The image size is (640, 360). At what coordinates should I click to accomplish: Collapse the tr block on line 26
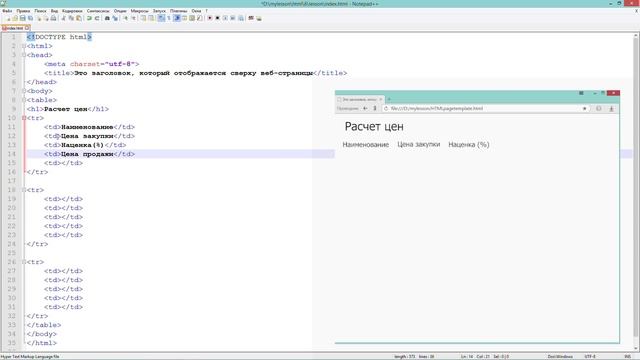24,262
